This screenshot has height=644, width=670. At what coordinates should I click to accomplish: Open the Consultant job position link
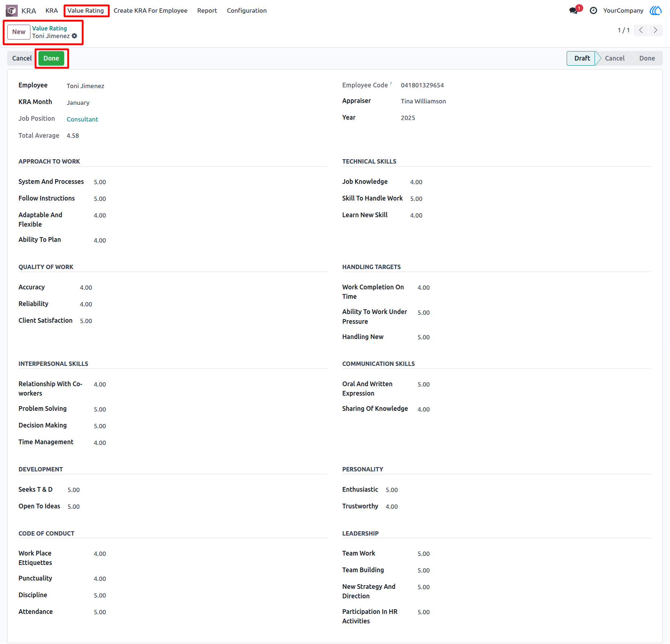[82, 119]
